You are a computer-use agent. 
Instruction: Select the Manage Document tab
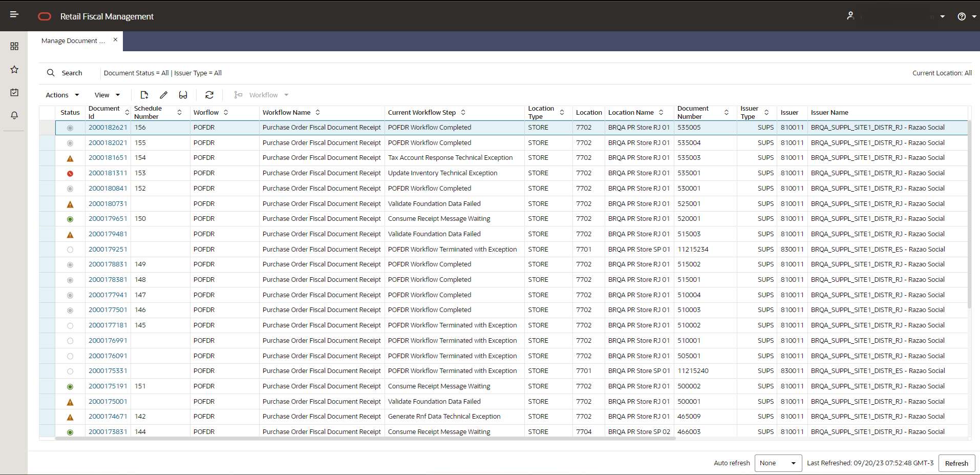pyautogui.click(x=73, y=40)
